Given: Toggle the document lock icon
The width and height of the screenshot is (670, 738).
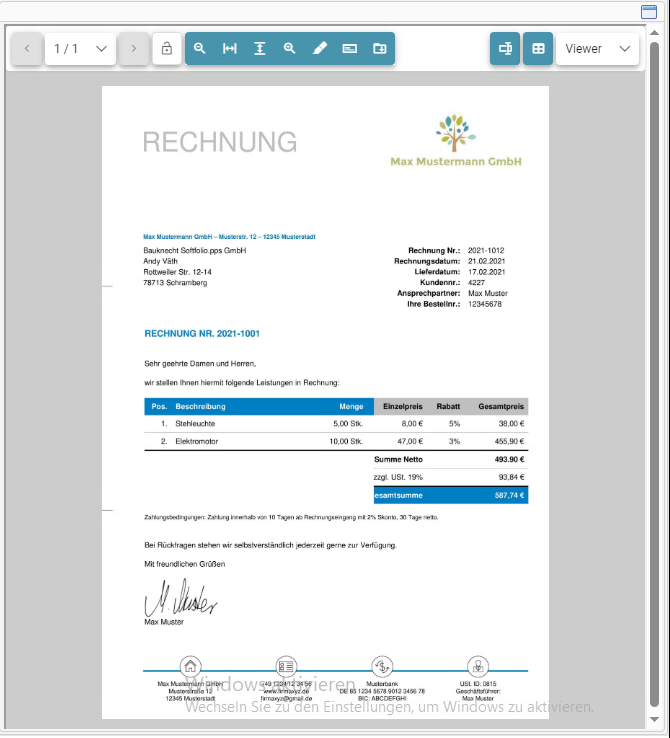Looking at the screenshot, I should coord(167,48).
